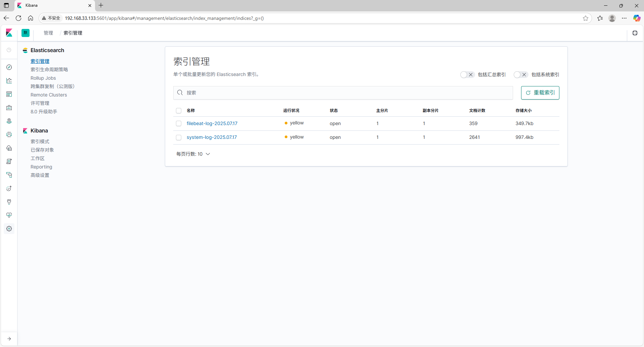Click the 2641 document count cell
The width and height of the screenshot is (644, 347).
(474, 137)
